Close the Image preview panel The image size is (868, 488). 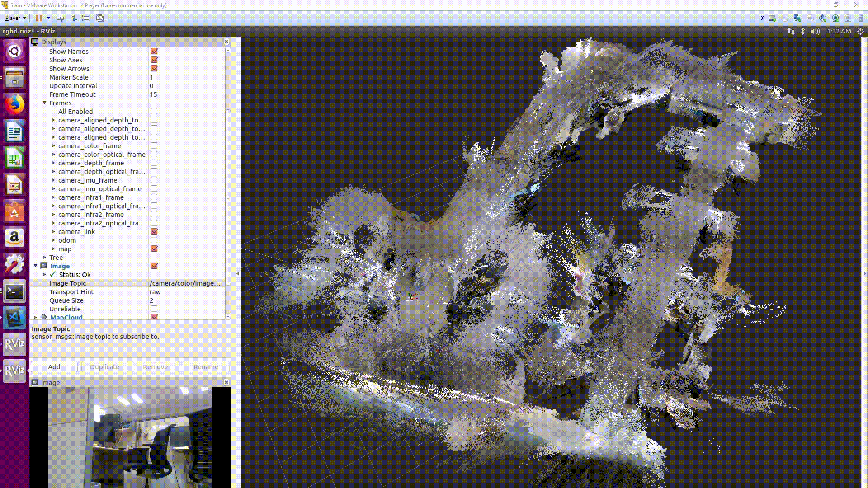pyautogui.click(x=226, y=382)
